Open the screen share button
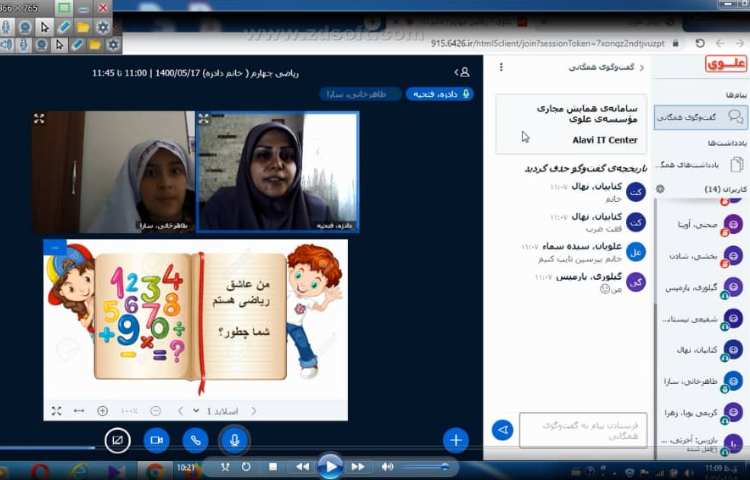This screenshot has height=480, width=750. (117, 440)
